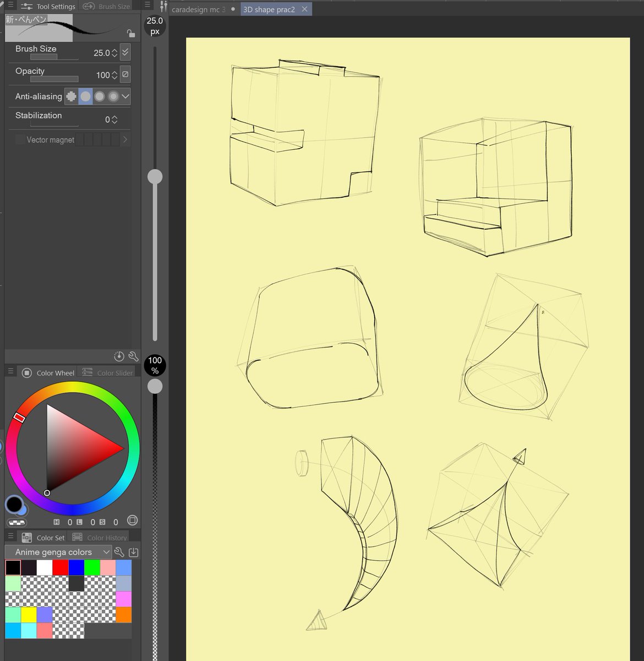The image size is (644, 661).
Task: Open Edit color set wrench icon
Action: [119, 552]
